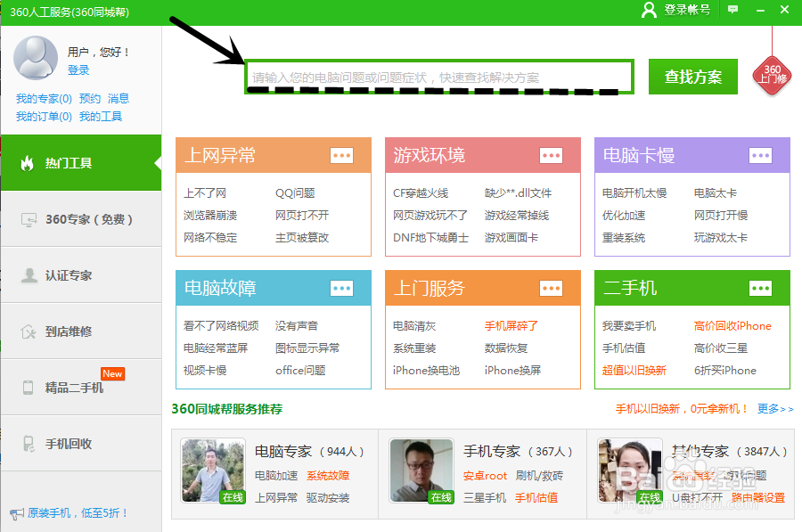The height and width of the screenshot is (532, 802).
Task: Click the 360上门修 red badge
Action: (773, 73)
